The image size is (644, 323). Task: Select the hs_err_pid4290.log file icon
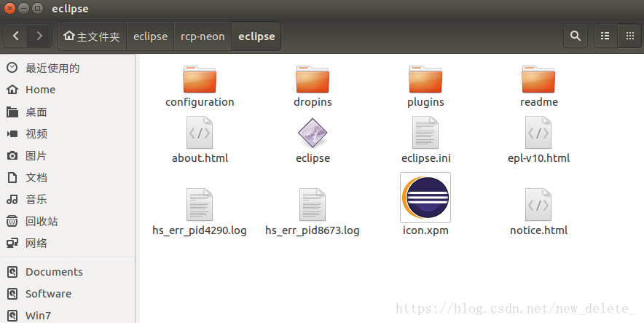(200, 205)
